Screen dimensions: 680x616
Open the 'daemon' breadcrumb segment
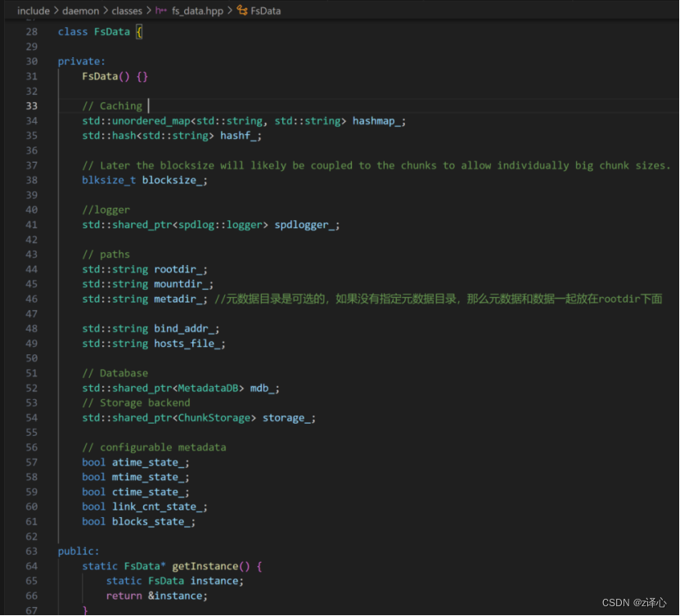coord(80,11)
